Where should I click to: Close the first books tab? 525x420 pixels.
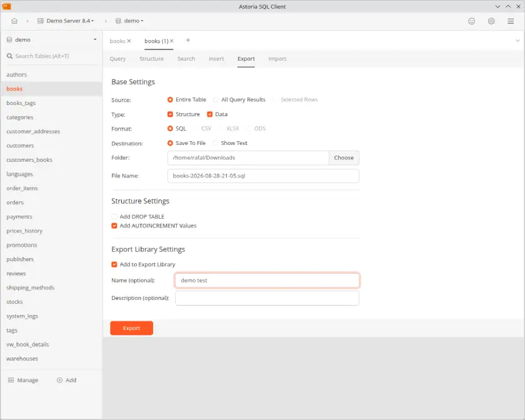129,41
